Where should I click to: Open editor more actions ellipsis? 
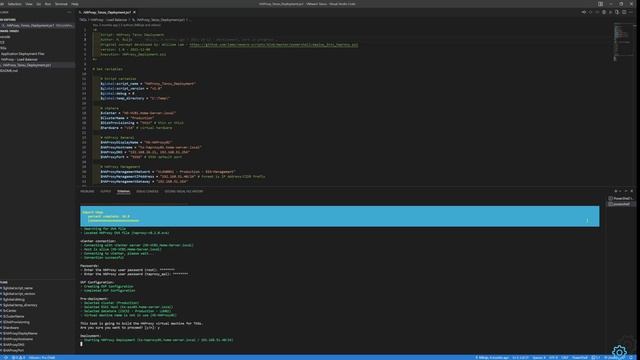point(631,12)
